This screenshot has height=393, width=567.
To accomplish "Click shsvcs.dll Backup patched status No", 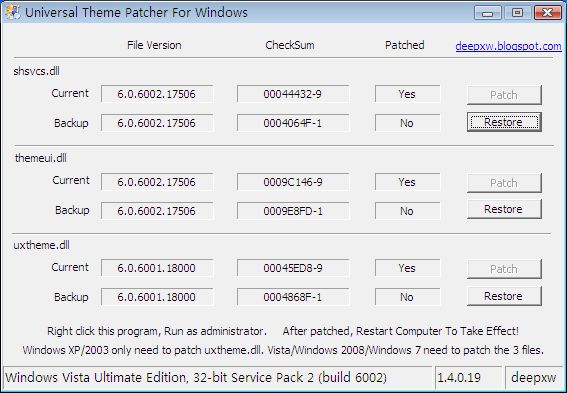I will tap(408, 123).
